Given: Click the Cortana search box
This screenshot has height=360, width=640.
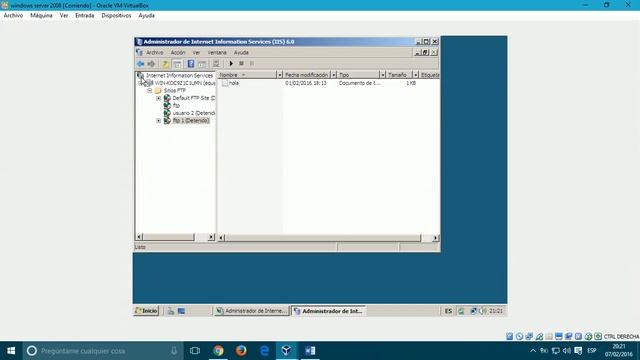Looking at the screenshot, I should 103,351.
